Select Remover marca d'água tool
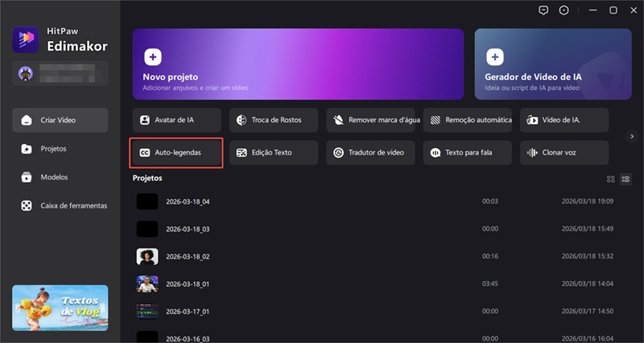 click(x=370, y=120)
